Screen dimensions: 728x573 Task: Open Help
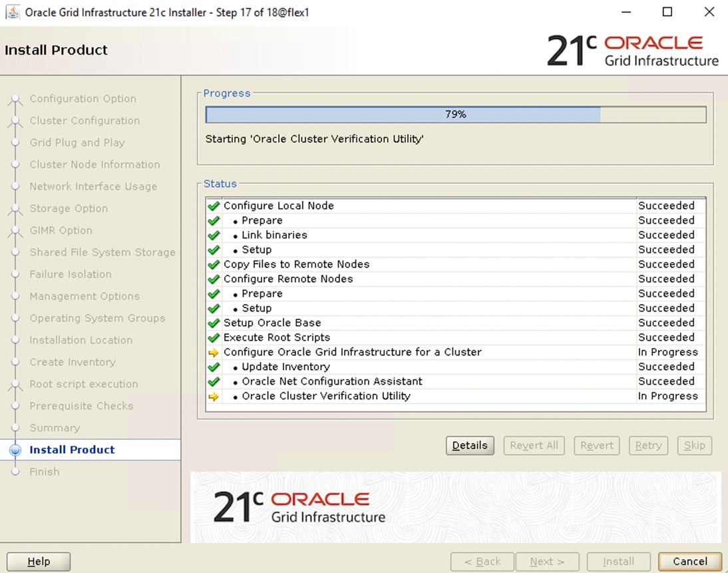pos(39,562)
